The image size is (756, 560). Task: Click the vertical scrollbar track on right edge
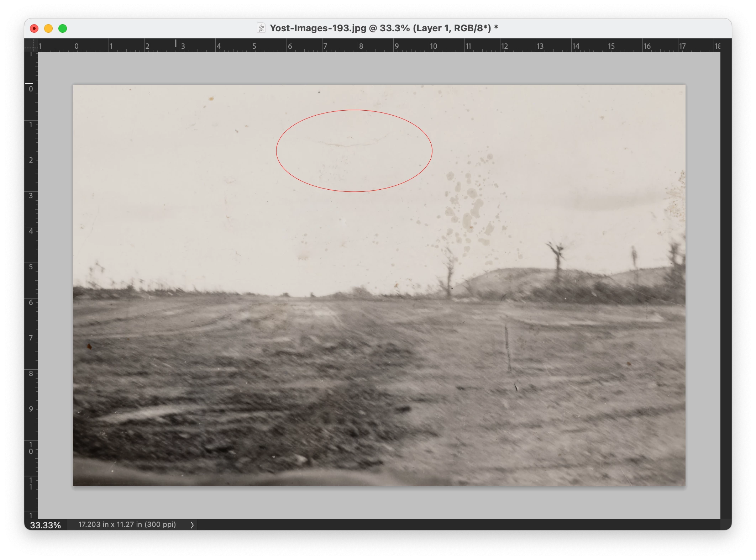pyautogui.click(x=725, y=285)
